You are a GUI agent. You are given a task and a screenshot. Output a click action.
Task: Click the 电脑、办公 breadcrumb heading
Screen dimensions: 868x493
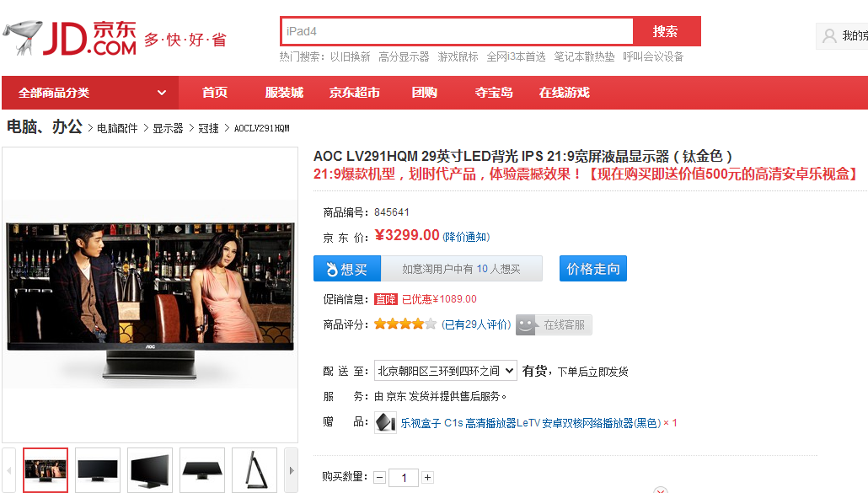coord(45,126)
